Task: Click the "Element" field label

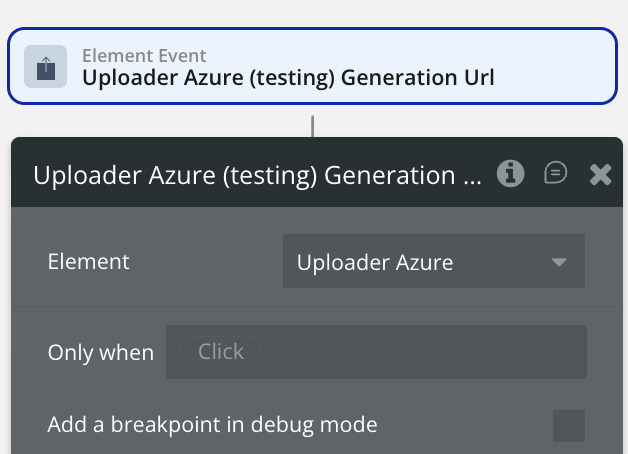Action: (89, 262)
